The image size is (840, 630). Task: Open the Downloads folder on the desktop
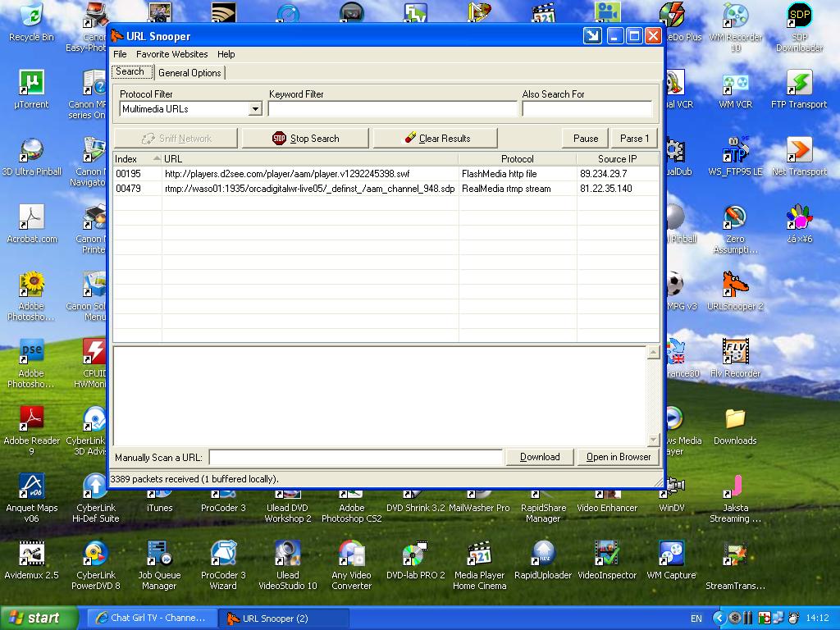click(x=735, y=426)
